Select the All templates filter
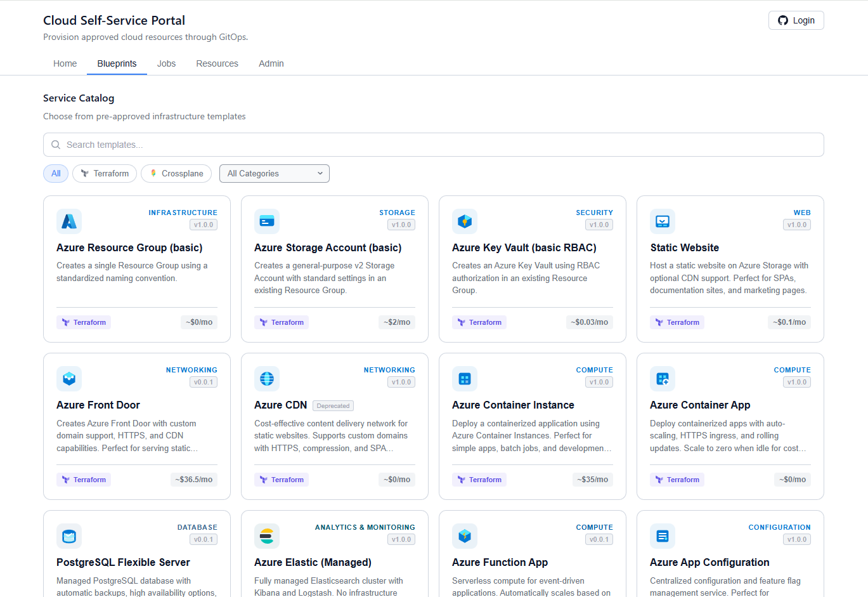The width and height of the screenshot is (868, 597). point(55,173)
